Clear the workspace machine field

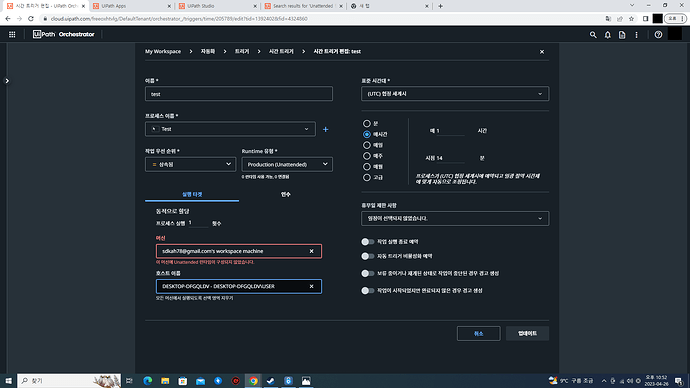[312, 251]
